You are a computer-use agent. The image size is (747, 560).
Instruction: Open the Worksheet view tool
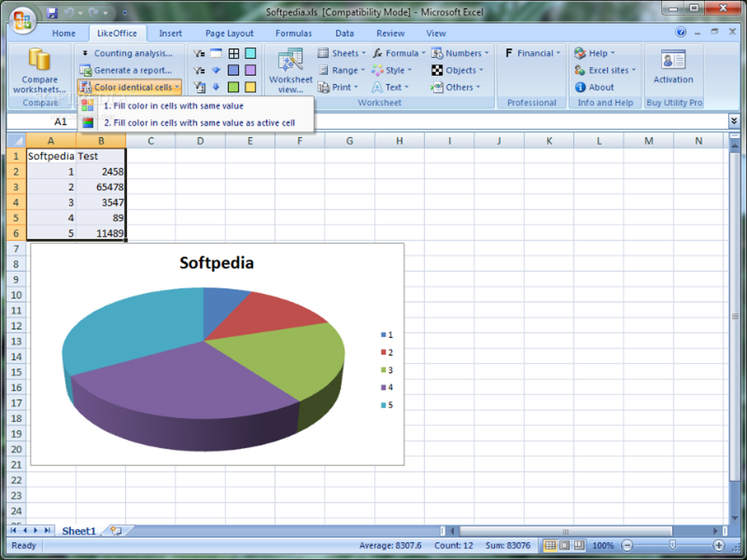click(291, 70)
